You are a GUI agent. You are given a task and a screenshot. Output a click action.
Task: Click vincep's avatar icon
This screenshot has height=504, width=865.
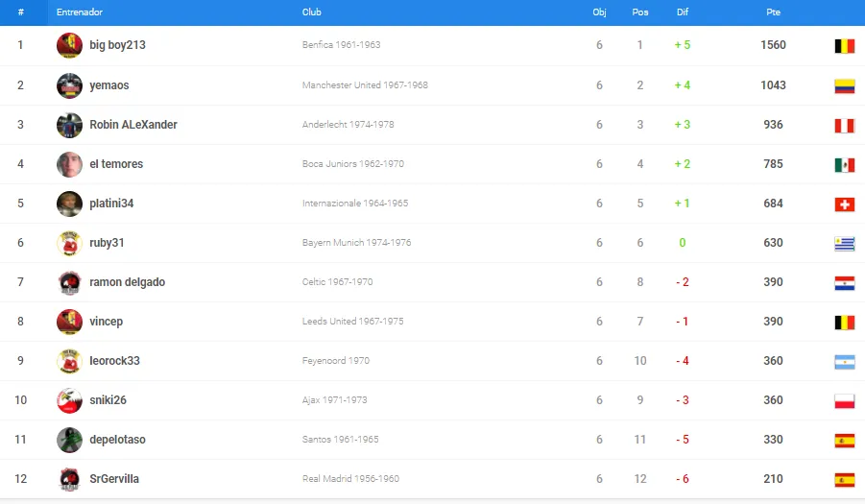point(69,322)
